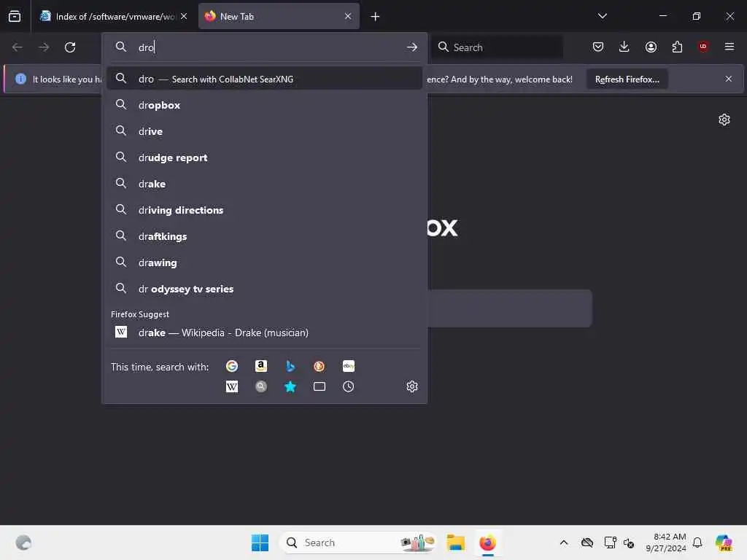Reload the current page
747x560 pixels.
70,47
